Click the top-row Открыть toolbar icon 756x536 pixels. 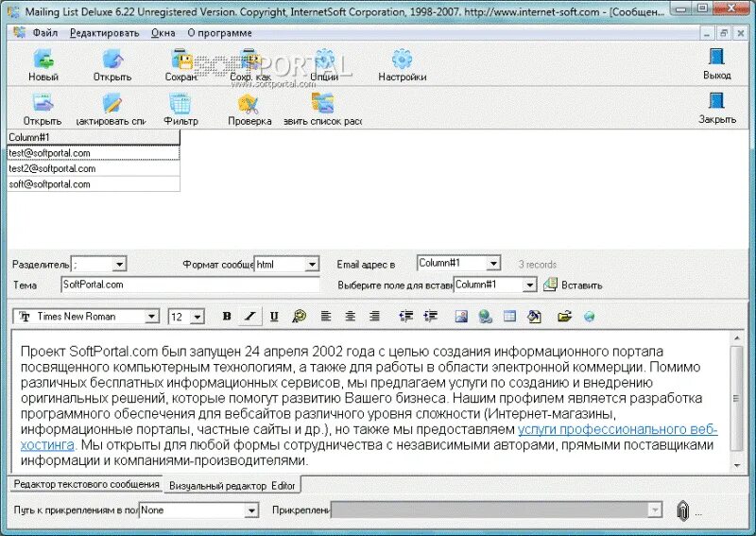click(x=112, y=60)
